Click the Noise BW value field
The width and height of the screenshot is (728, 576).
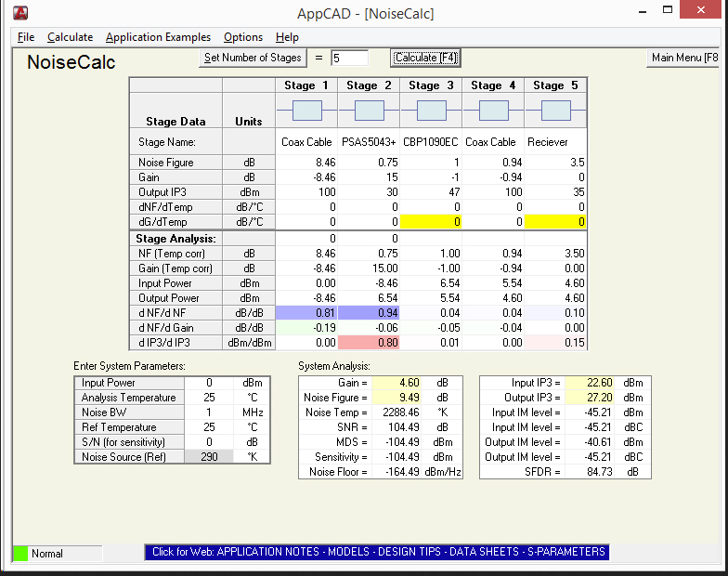click(207, 412)
